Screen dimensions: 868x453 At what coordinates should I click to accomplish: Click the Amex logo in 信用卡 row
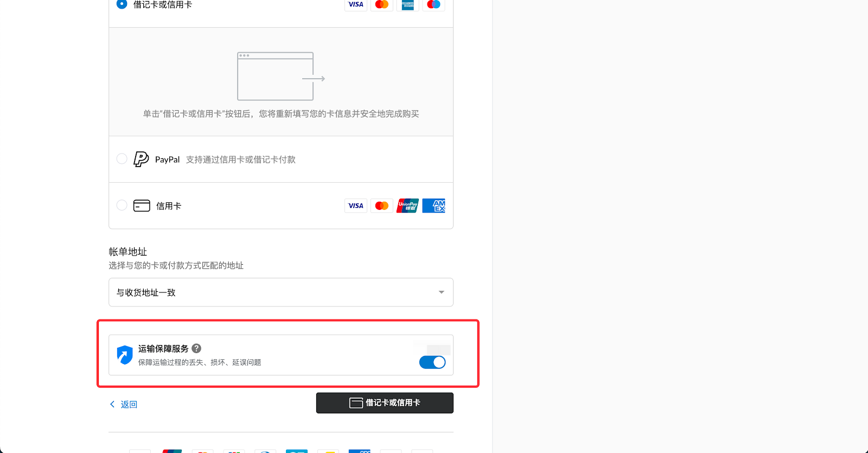pyautogui.click(x=434, y=206)
